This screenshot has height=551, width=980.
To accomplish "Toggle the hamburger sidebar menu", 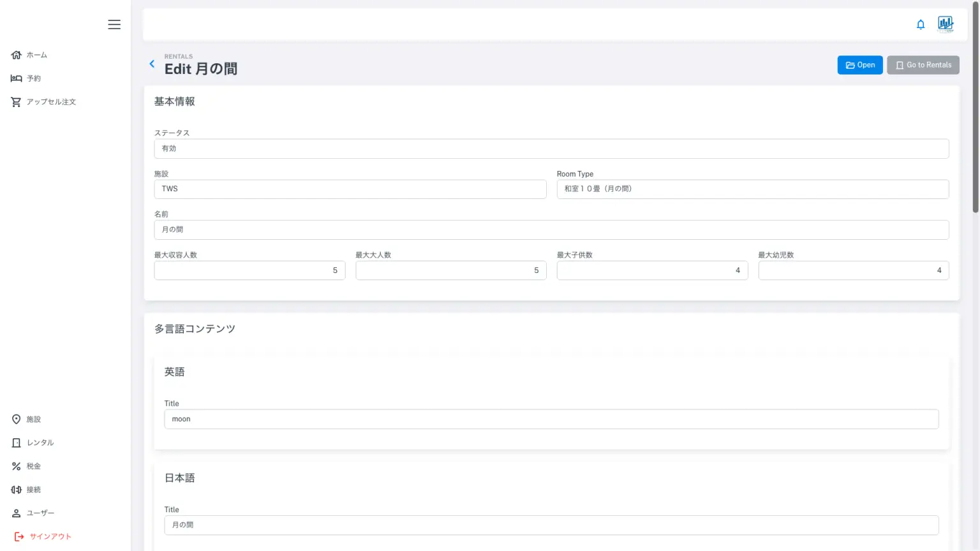I will pos(114,24).
